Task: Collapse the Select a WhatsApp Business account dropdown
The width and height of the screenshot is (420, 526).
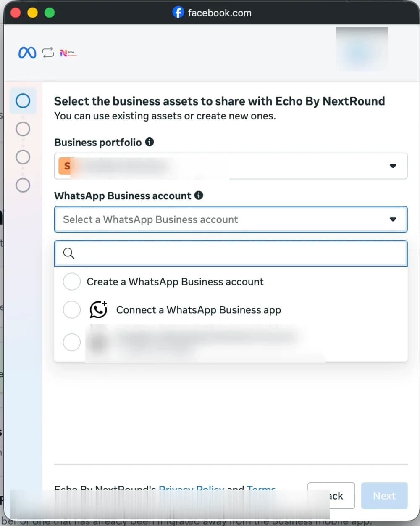Action: (231, 219)
